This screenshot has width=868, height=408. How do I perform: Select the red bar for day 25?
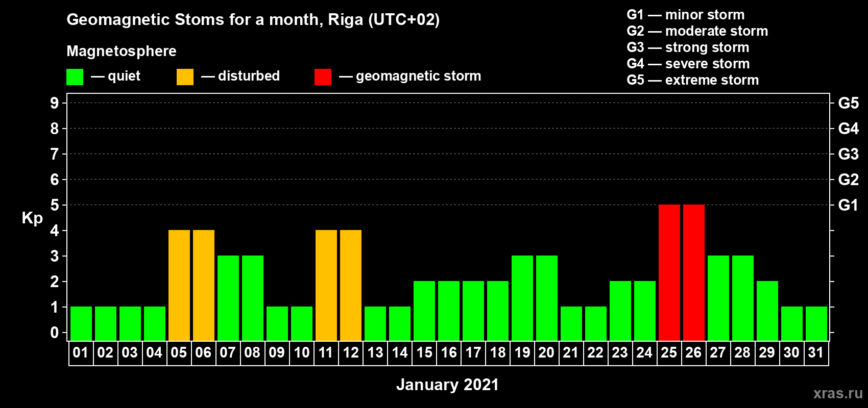point(669,272)
